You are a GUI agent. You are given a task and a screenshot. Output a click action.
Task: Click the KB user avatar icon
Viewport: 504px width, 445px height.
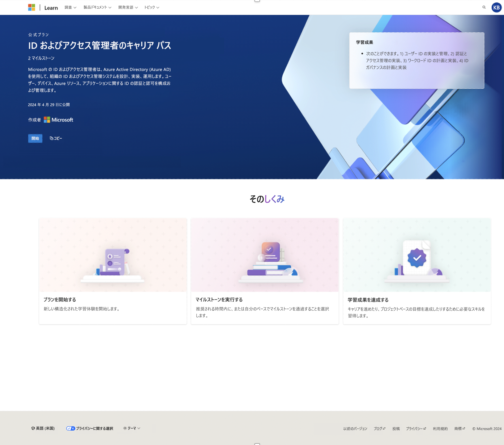click(x=496, y=7)
